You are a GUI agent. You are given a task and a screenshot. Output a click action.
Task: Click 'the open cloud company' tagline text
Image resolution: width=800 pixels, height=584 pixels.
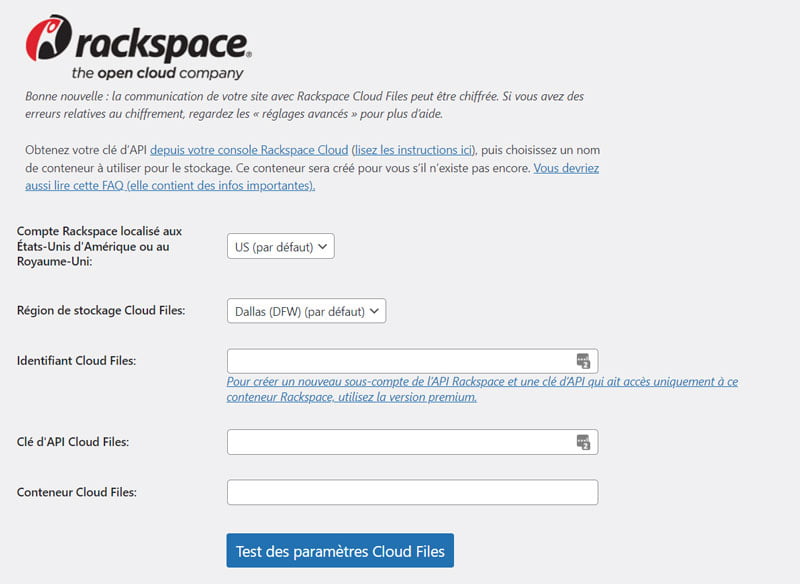158,73
